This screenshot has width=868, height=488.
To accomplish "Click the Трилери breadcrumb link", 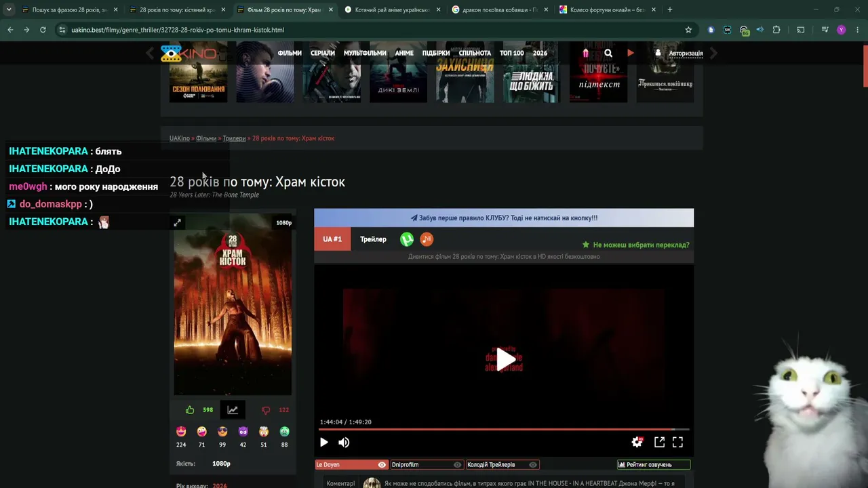I will [234, 138].
